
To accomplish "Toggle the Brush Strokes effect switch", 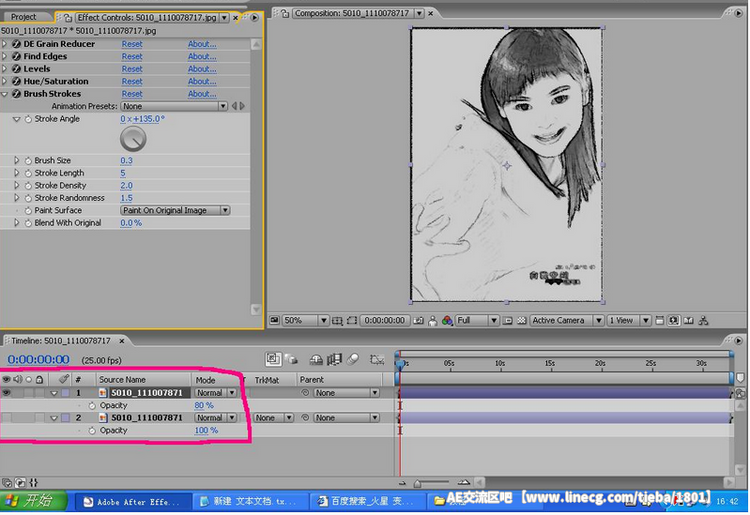I will [x=16, y=94].
